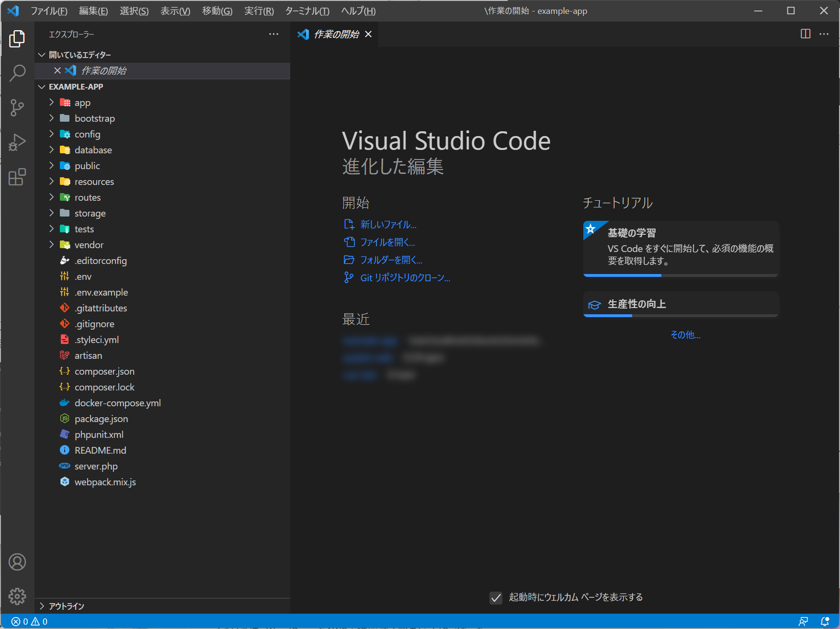Collapse the EXAMPLE-APP folder section

(42, 87)
